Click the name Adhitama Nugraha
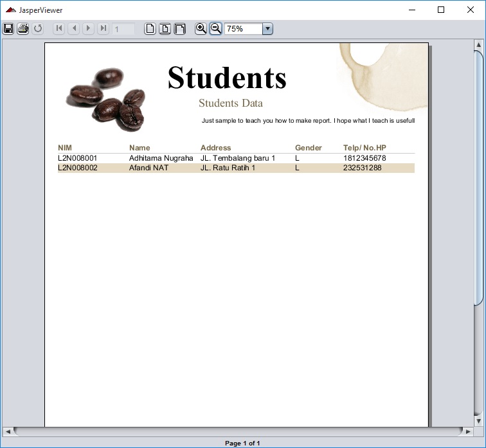 pyautogui.click(x=161, y=158)
